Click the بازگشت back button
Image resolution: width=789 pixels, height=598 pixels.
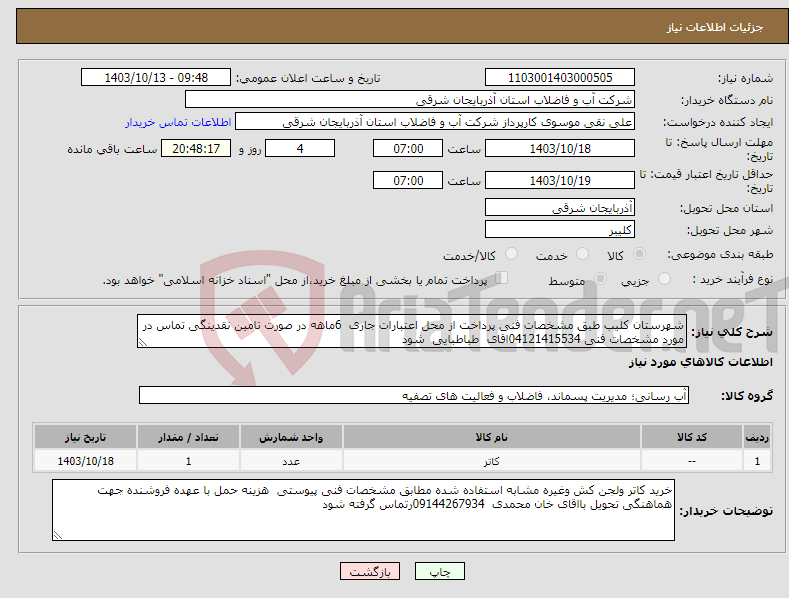click(370, 571)
